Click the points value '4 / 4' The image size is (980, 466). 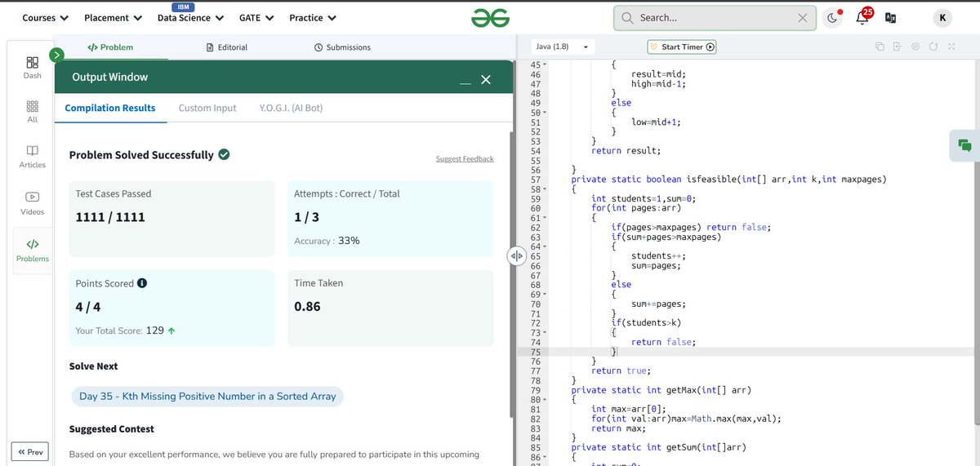pos(90,307)
